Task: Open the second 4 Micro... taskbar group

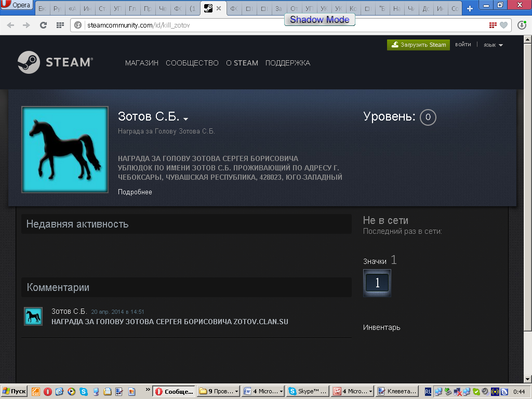Action: click(352, 392)
